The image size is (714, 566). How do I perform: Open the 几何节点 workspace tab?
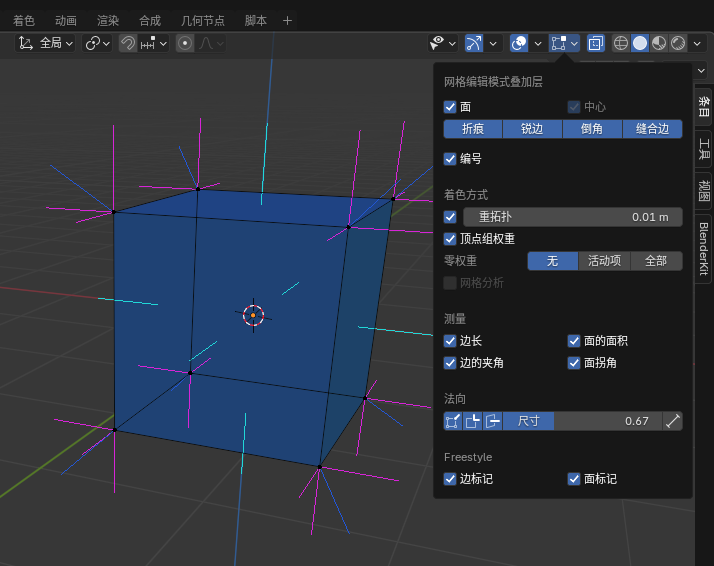click(x=203, y=20)
